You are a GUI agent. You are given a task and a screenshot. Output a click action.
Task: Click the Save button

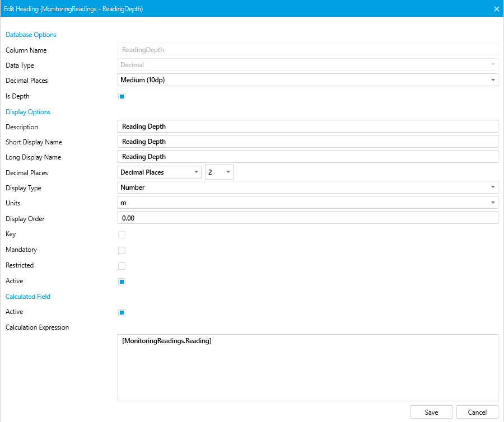pos(431,412)
